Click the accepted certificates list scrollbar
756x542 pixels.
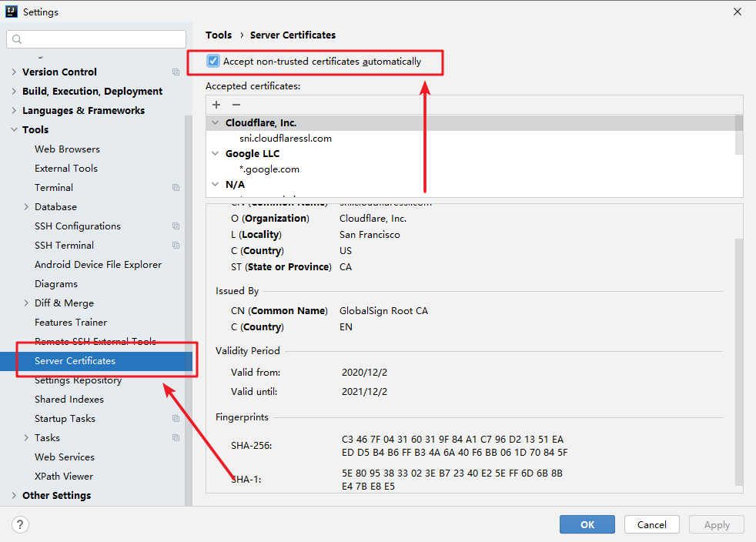(738, 135)
